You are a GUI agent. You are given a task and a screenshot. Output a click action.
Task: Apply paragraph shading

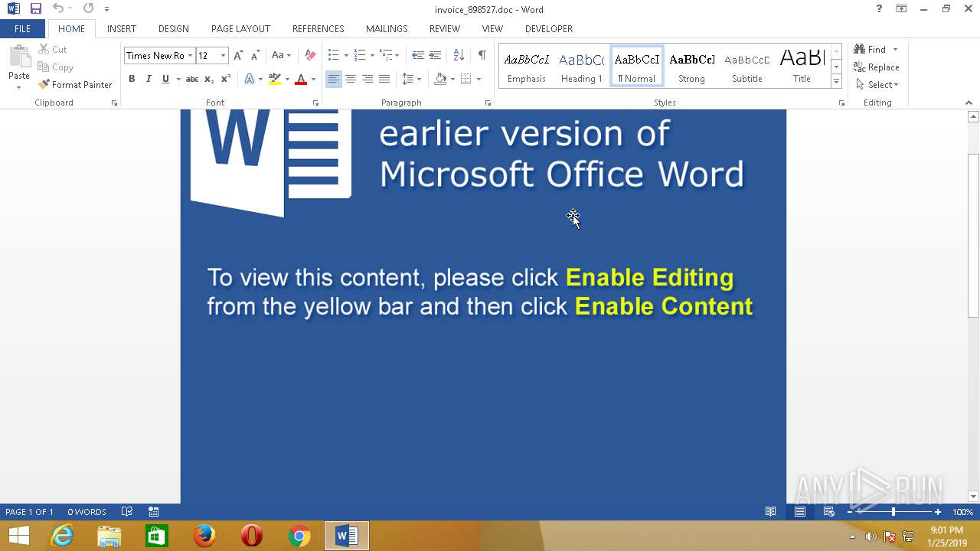(440, 79)
